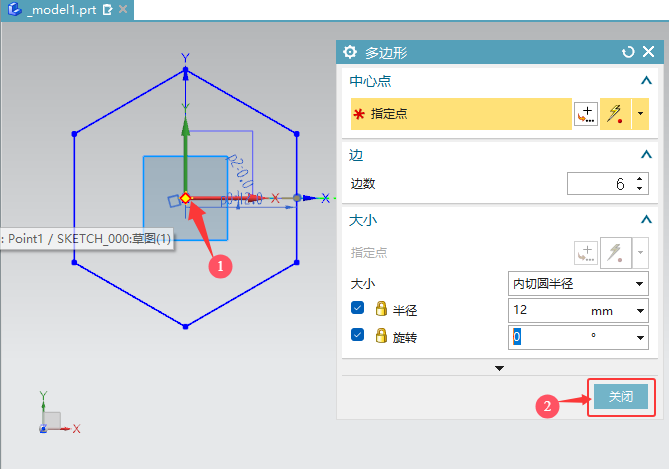
Task: Collapse the 边 section
Action: coord(646,155)
